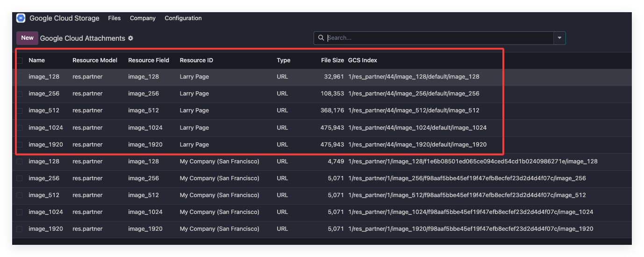This screenshot has height=257, width=644.
Task: Sort by the Name column header
Action: pyautogui.click(x=36, y=60)
